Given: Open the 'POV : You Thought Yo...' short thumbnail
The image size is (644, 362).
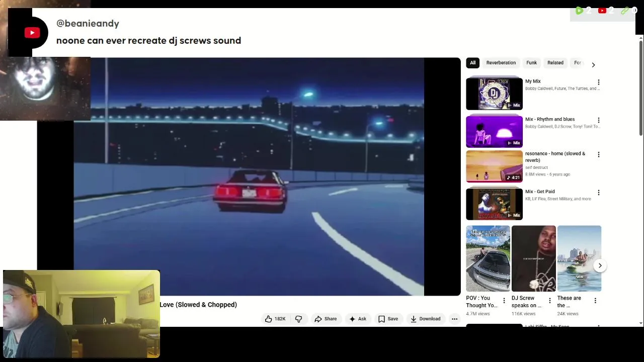Looking at the screenshot, I should 488,258.
